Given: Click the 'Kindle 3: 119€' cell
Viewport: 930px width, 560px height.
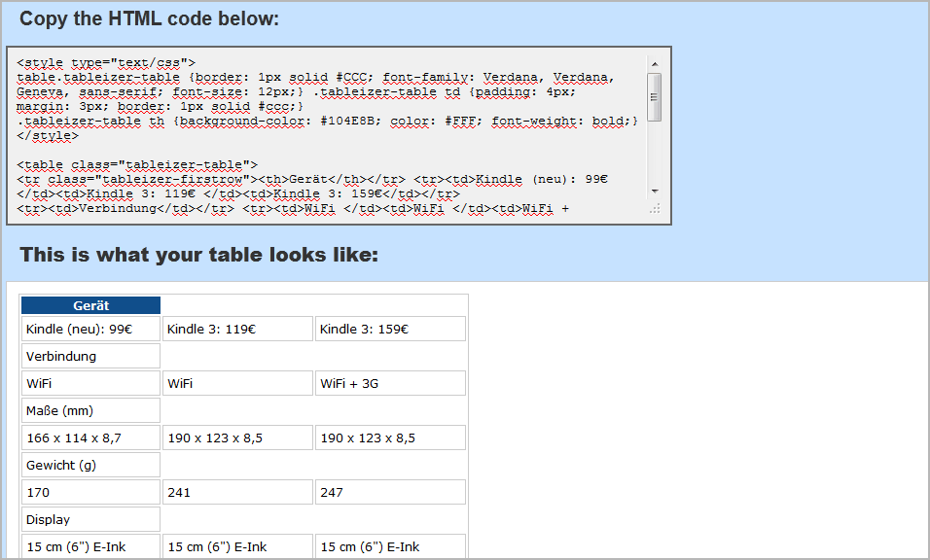Looking at the screenshot, I should tap(237, 329).
